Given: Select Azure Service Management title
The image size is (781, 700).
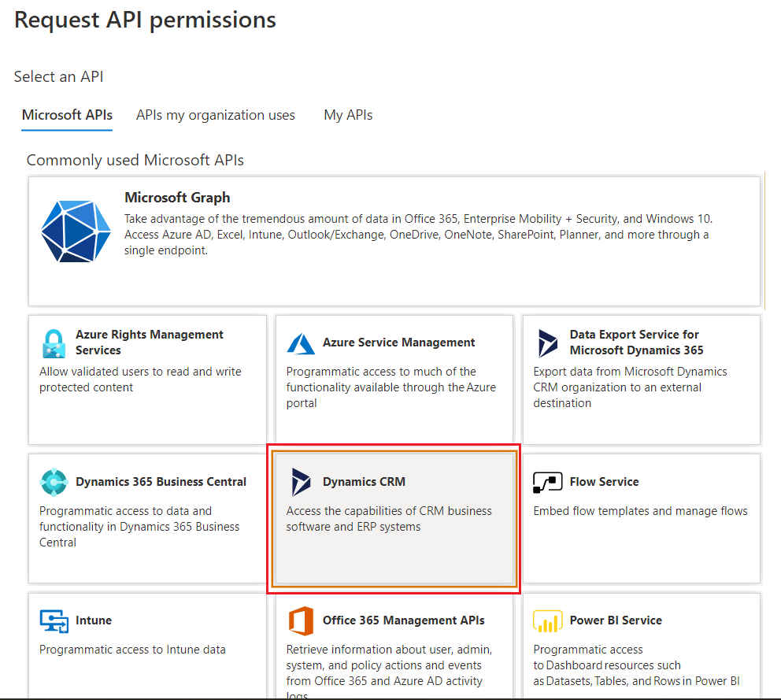Looking at the screenshot, I should click(399, 343).
